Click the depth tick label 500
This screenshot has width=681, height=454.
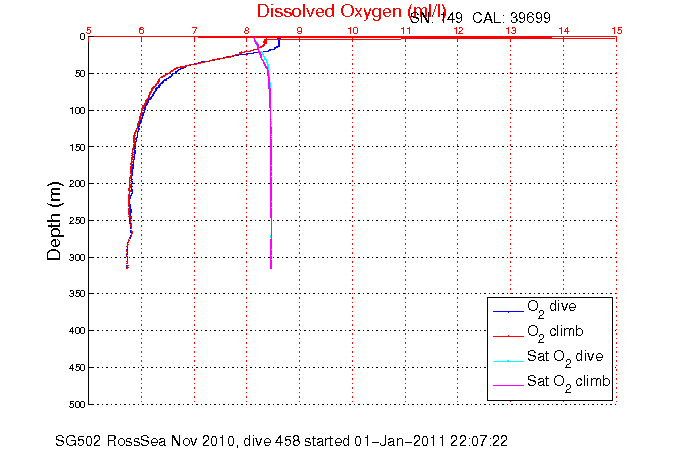point(77,404)
